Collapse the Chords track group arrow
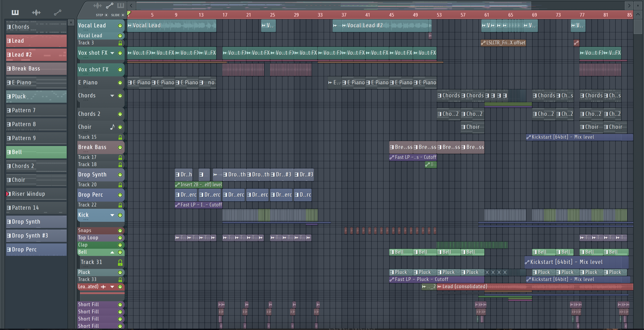Image resolution: width=644 pixels, height=330 pixels. pos(112,96)
